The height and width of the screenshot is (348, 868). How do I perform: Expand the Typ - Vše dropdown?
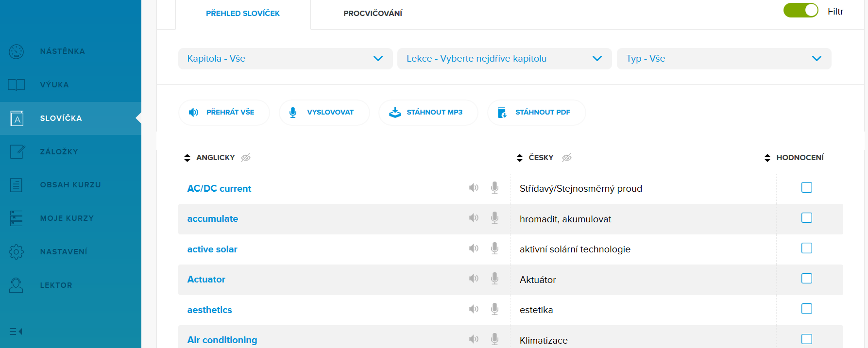click(x=724, y=59)
